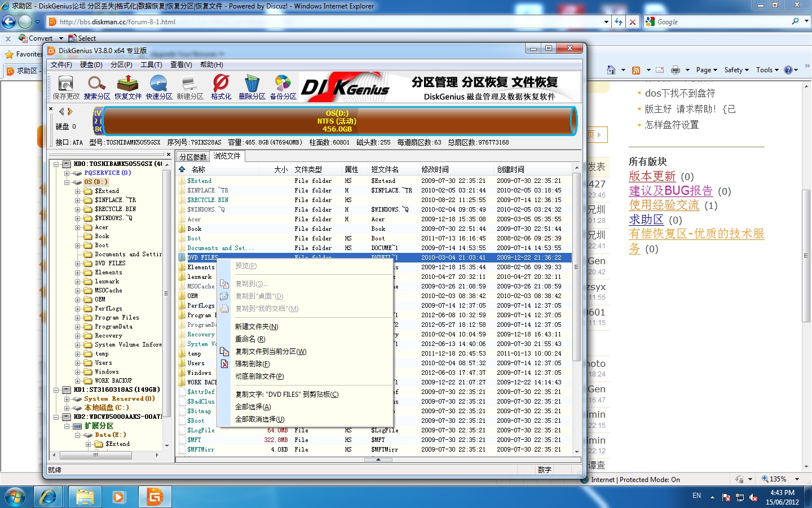This screenshot has width=812, height=508.
Task: Choose the 格式化 format tool
Action: pos(221,87)
